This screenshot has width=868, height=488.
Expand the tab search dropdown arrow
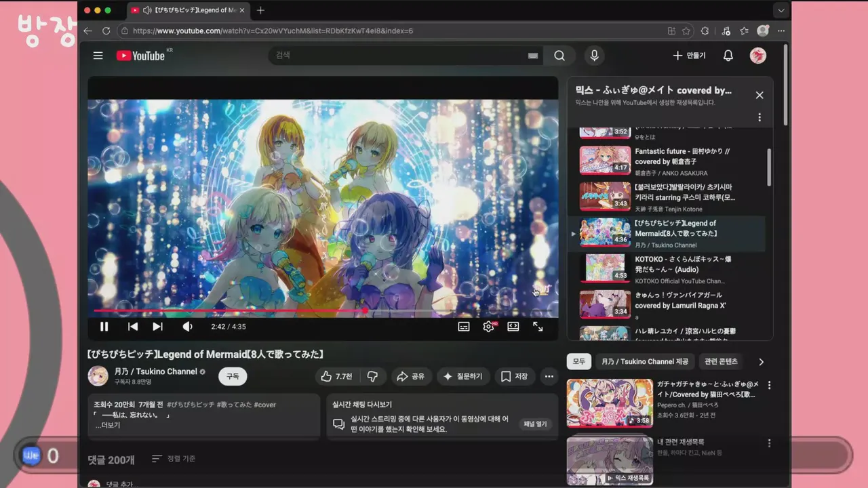pyautogui.click(x=781, y=10)
